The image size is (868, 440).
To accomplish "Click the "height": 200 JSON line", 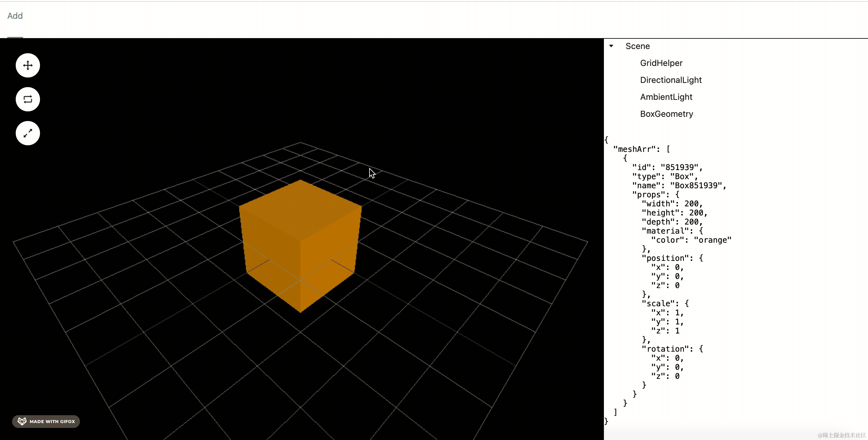I will coord(674,213).
